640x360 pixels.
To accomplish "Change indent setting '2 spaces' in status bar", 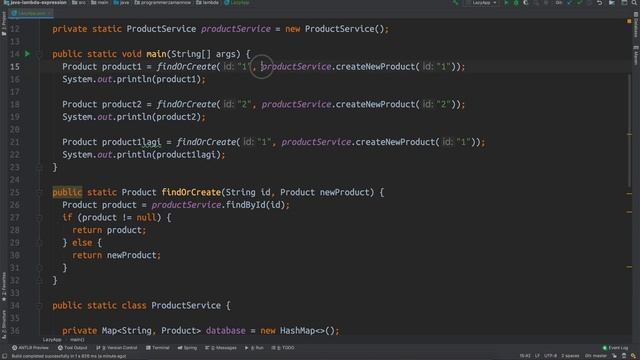I will tap(570, 356).
